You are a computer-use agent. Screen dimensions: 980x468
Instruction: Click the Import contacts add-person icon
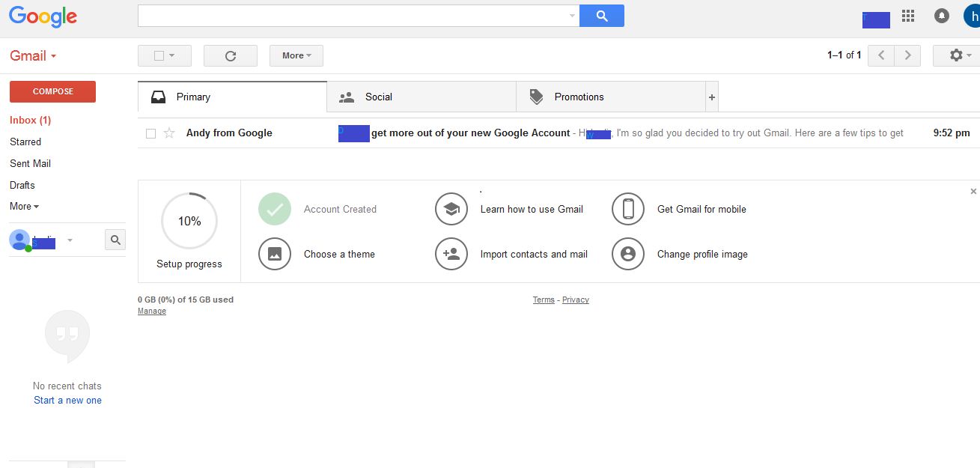tap(451, 254)
